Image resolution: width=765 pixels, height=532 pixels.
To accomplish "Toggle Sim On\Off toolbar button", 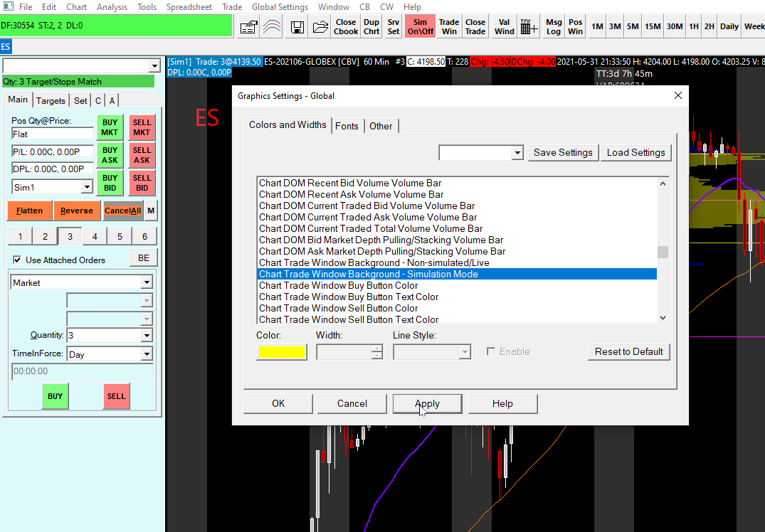I will point(420,27).
